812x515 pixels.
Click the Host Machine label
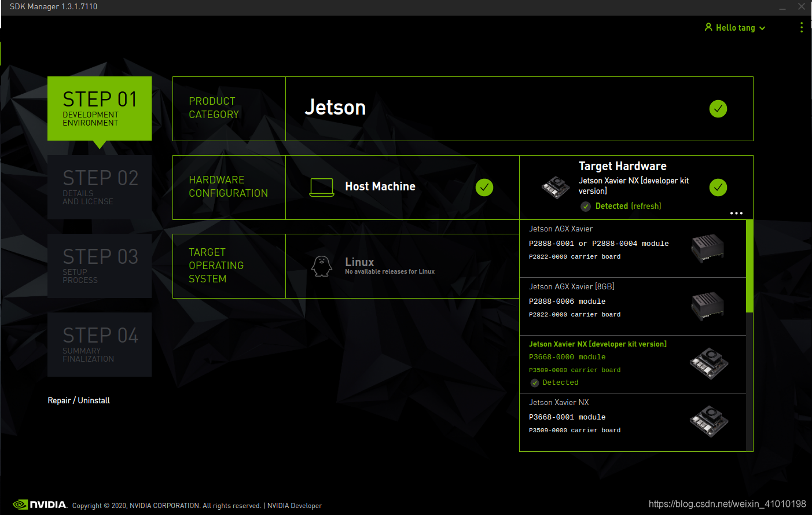380,186
